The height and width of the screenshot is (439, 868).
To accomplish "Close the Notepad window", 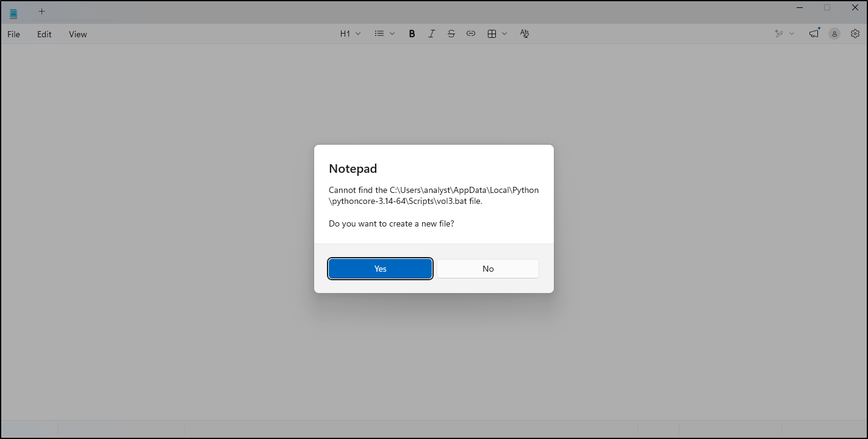I will [x=854, y=7].
